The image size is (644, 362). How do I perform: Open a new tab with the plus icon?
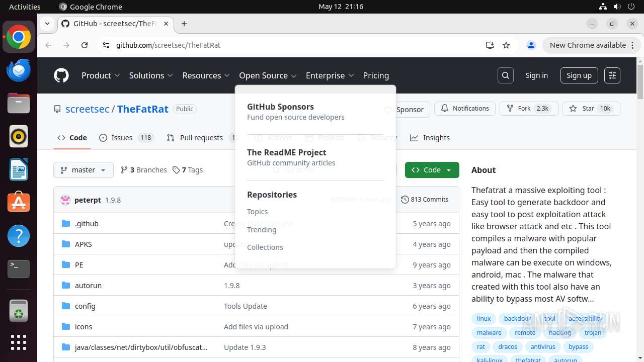[x=184, y=24]
